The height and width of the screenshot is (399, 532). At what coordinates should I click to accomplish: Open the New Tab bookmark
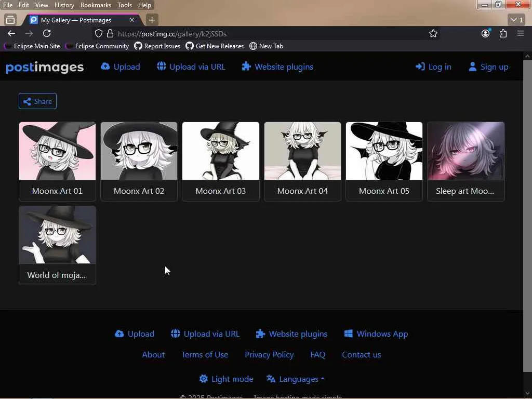266,46
